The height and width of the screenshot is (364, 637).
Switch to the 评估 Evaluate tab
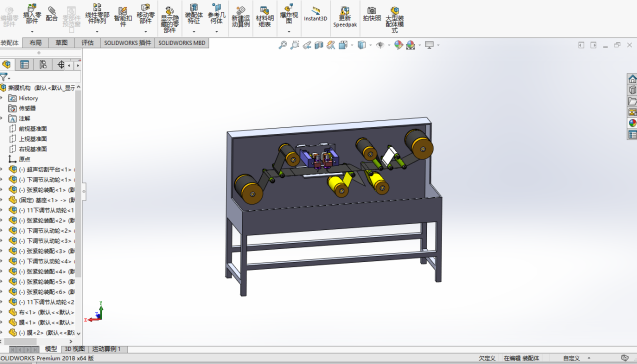[x=87, y=43]
